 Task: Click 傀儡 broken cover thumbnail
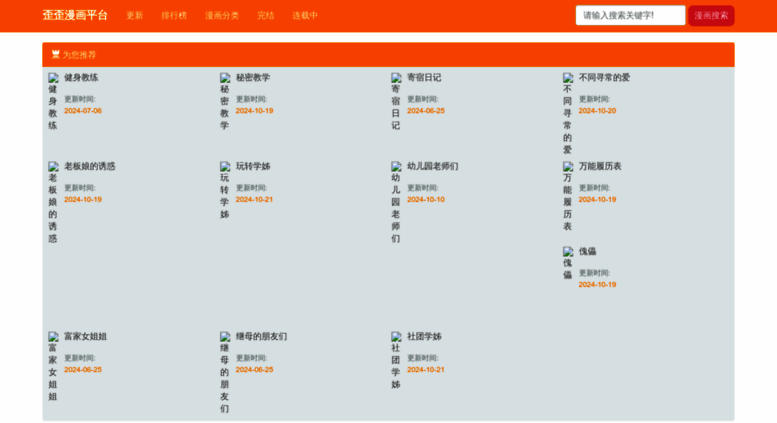click(x=568, y=263)
